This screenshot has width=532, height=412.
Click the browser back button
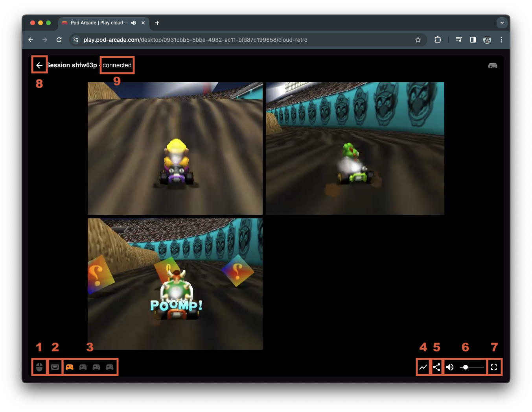click(31, 40)
